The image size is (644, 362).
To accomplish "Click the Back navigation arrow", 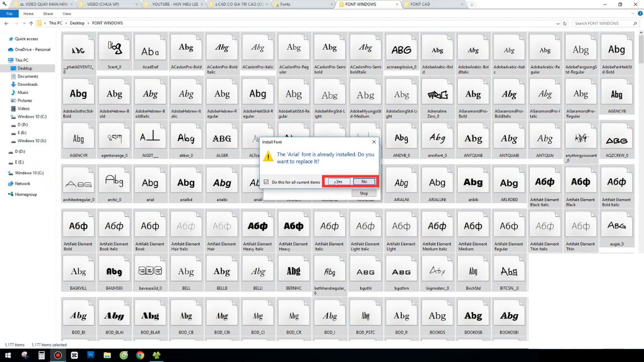I will point(6,24).
